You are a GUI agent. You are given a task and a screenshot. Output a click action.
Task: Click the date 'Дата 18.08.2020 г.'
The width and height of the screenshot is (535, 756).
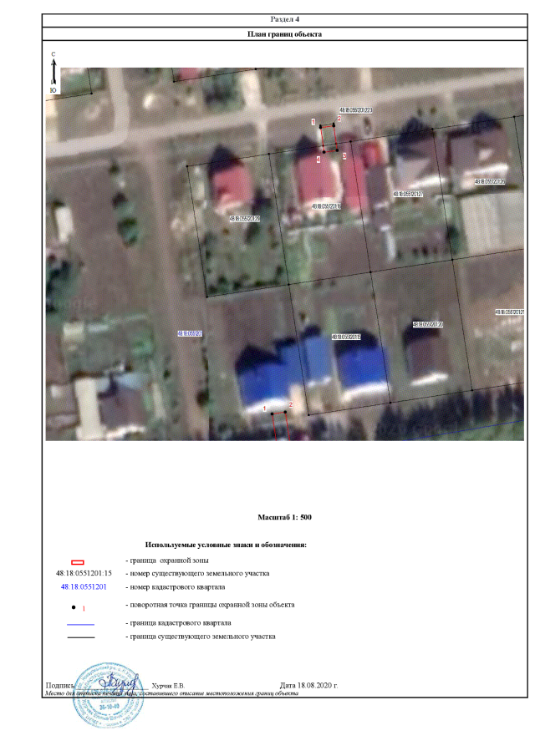coord(308,685)
